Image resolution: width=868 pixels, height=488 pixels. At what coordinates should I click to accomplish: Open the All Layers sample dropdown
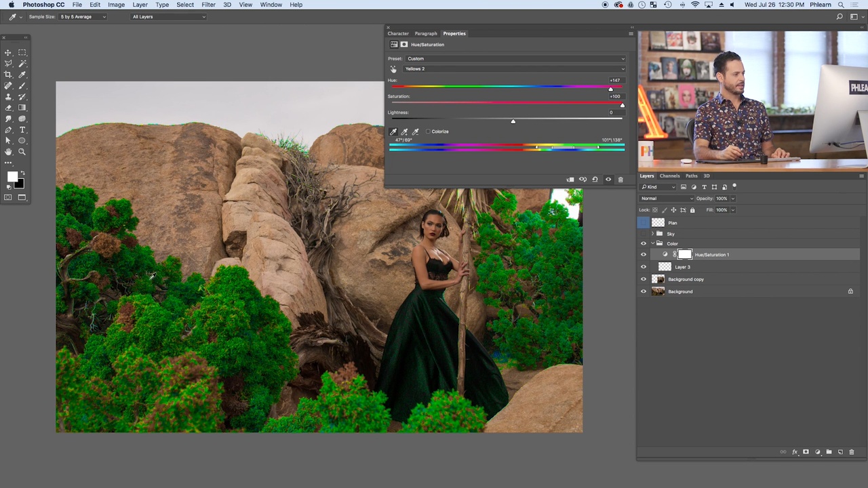[168, 17]
